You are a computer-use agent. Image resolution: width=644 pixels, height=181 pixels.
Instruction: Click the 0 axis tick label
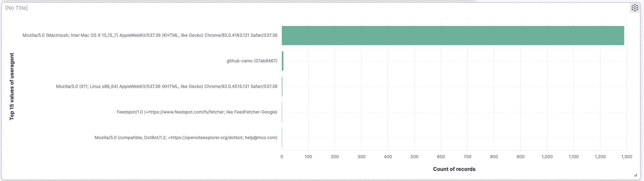(x=282, y=157)
